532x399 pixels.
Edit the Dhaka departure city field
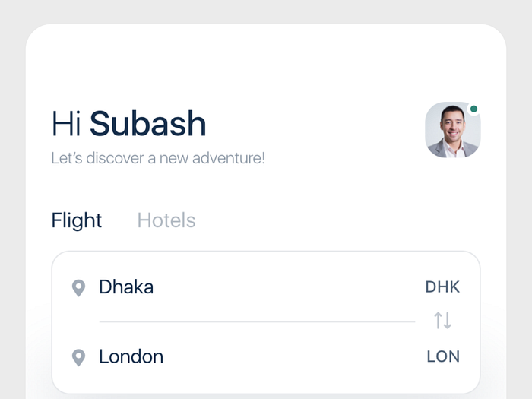tap(126, 287)
